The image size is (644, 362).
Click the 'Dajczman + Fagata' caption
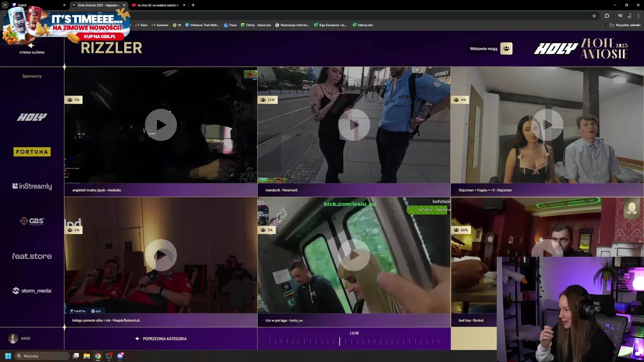[x=485, y=190]
